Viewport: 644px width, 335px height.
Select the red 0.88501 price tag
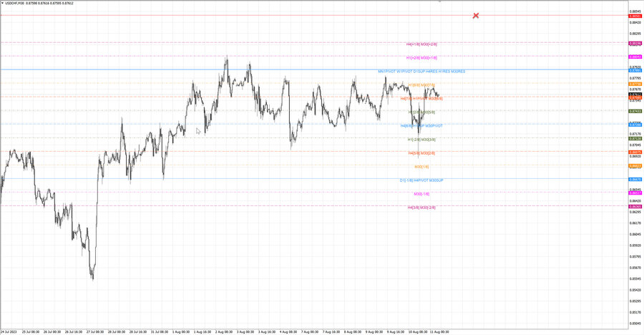(x=635, y=16)
